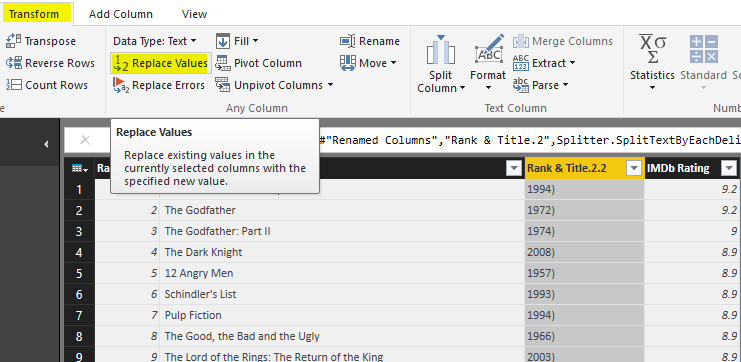
Task: Click the Replace Values button
Action: tap(161, 63)
